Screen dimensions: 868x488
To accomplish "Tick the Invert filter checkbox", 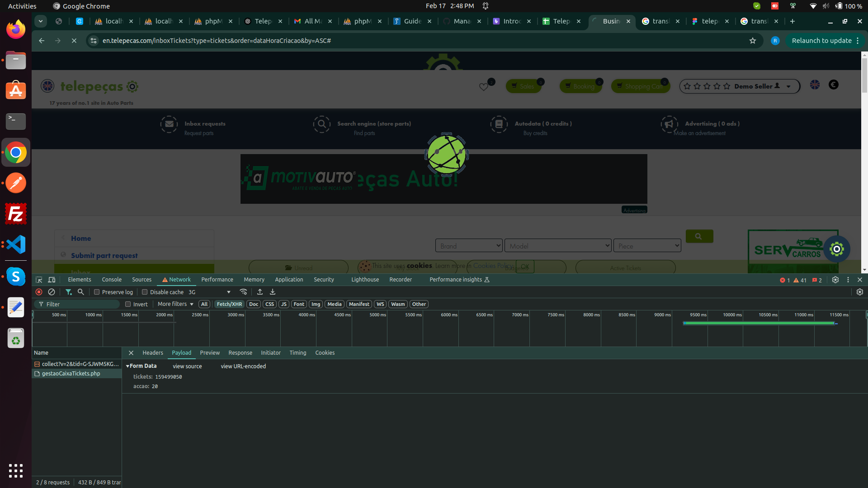I will pyautogui.click(x=128, y=304).
